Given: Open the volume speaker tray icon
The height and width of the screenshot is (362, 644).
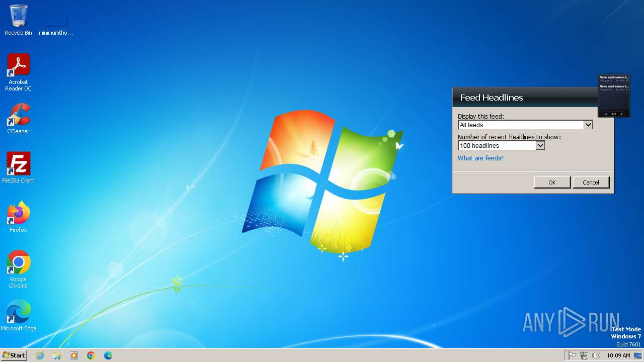Looking at the screenshot, I should pos(596,355).
